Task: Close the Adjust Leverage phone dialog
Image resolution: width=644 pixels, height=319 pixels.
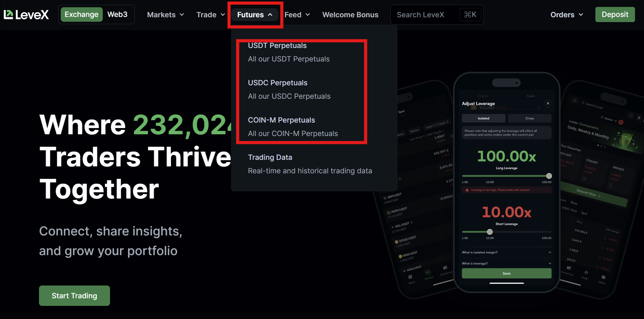Action: pos(548,103)
